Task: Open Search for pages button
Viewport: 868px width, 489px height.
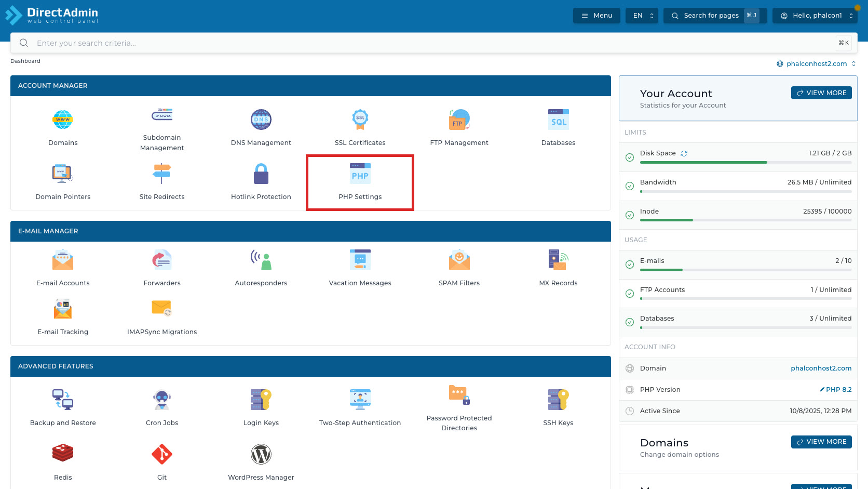Action: (715, 16)
